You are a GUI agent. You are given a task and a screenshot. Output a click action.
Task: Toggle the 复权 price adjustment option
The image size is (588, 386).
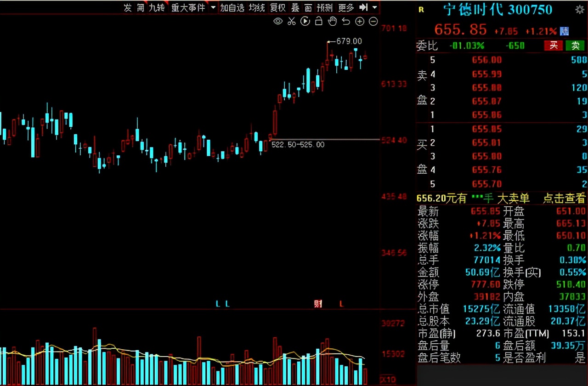coord(277,8)
